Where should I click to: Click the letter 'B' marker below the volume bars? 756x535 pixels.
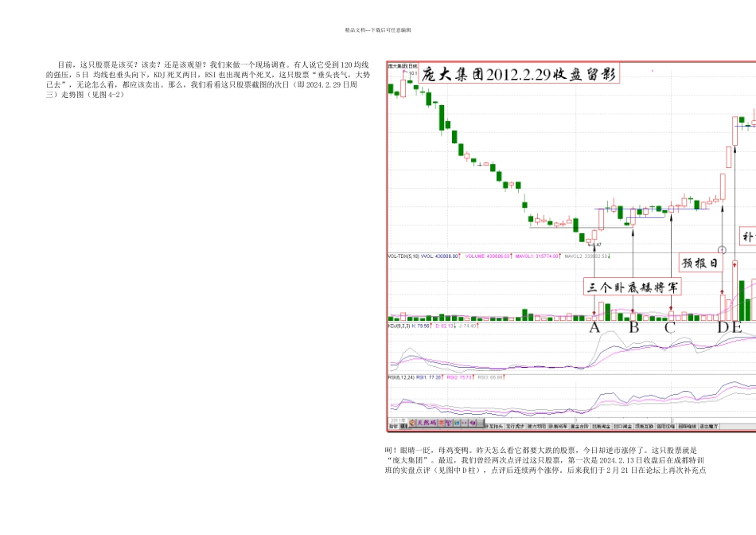(633, 327)
